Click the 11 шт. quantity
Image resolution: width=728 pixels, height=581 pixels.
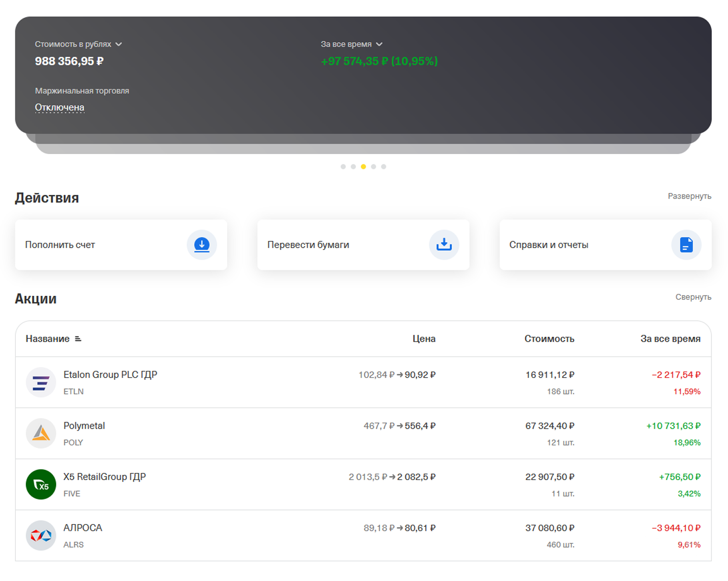563,494
